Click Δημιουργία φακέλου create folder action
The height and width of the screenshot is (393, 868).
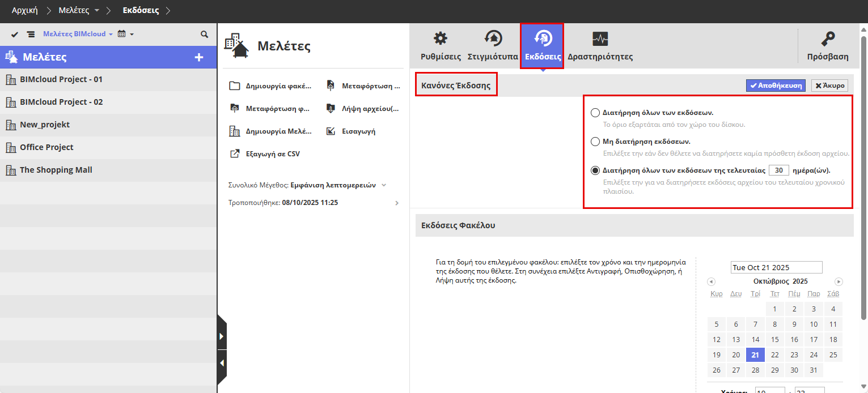pos(270,86)
